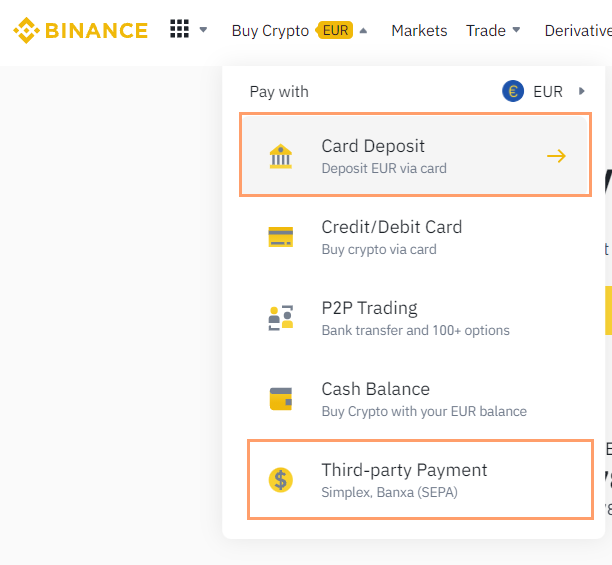Click the Third-party Payment dollar icon
This screenshot has height=565, width=612.
pos(281,480)
